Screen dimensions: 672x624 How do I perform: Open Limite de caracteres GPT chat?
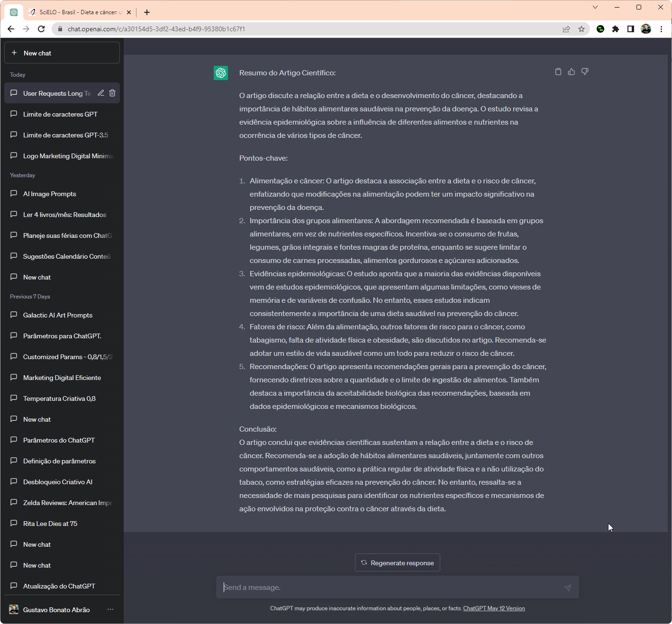[x=62, y=114]
